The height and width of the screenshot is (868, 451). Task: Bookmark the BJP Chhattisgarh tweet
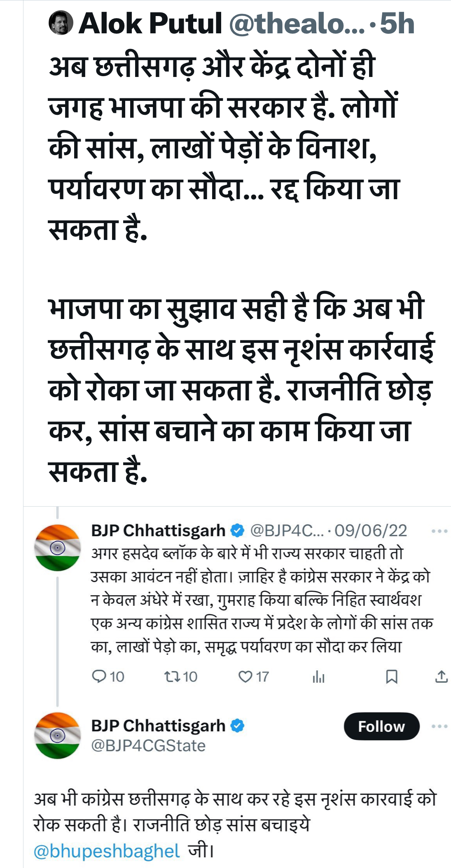click(x=391, y=677)
